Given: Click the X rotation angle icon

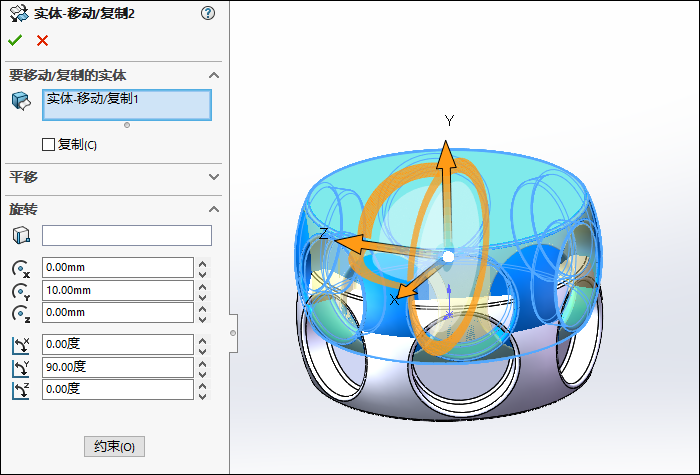Looking at the screenshot, I should coord(21,346).
